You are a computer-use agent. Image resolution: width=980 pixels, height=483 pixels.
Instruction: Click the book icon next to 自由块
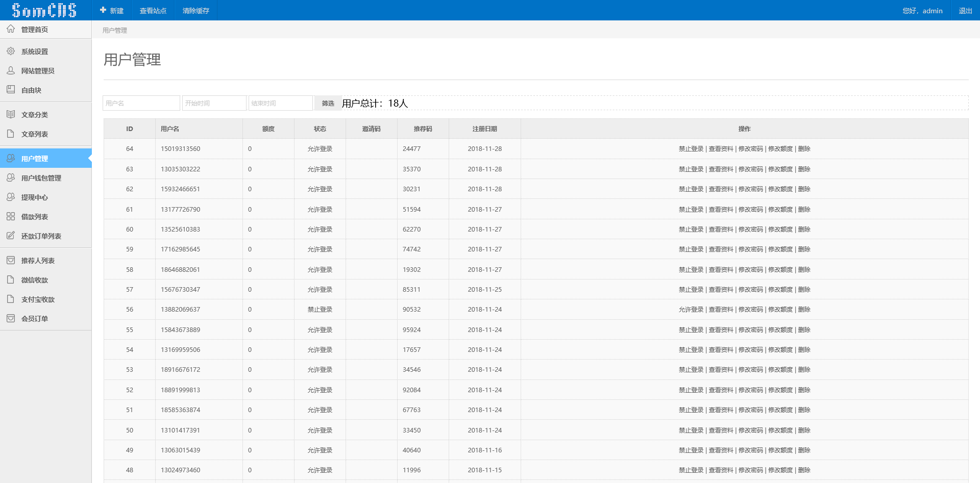11,90
